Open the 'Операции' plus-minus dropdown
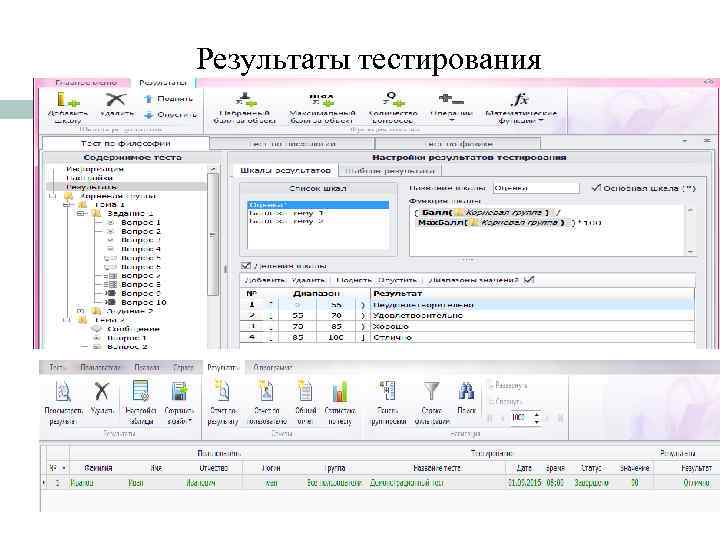 click(451, 107)
